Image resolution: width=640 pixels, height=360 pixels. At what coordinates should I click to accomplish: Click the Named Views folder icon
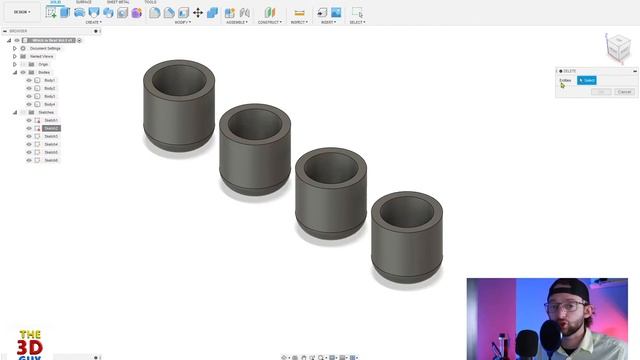pyautogui.click(x=23, y=56)
